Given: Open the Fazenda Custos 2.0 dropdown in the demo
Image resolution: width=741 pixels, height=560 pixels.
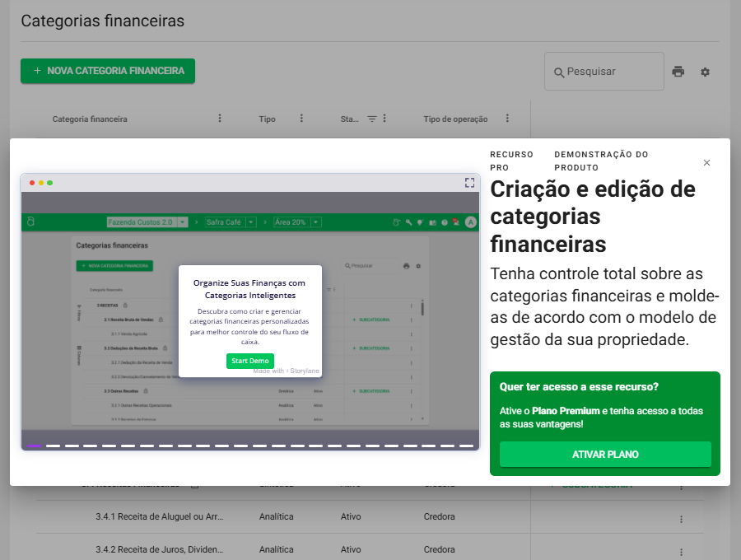Looking at the screenshot, I should pos(147,222).
